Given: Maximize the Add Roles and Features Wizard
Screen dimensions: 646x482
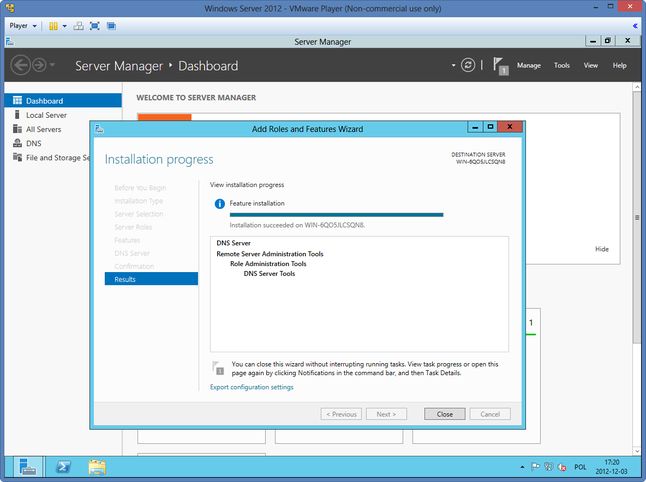Looking at the screenshot, I should click(490, 127).
